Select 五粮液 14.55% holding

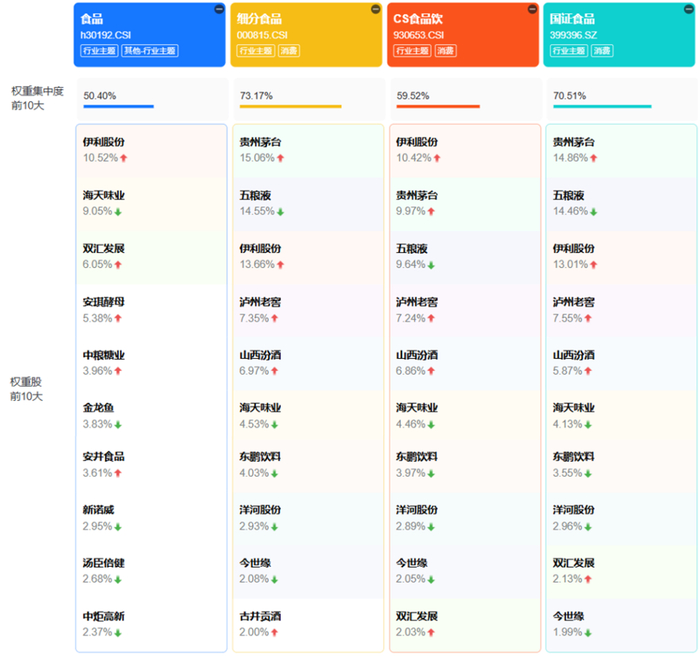tap(308, 204)
